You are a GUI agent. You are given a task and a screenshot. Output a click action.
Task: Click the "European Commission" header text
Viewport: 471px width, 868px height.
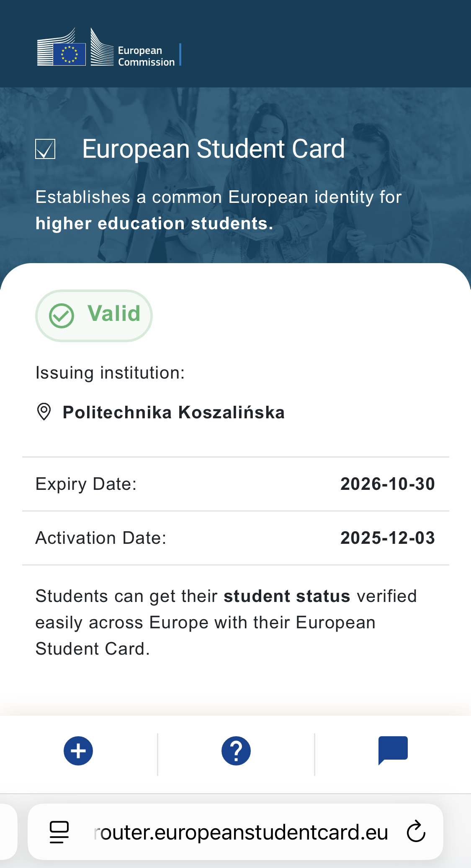click(146, 56)
